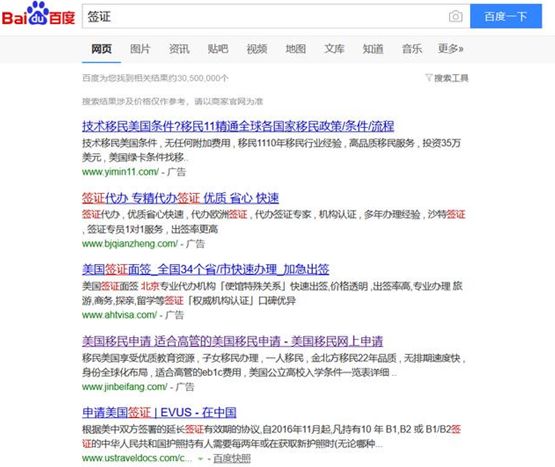Open the 美国签证面签 result link

coord(206,270)
